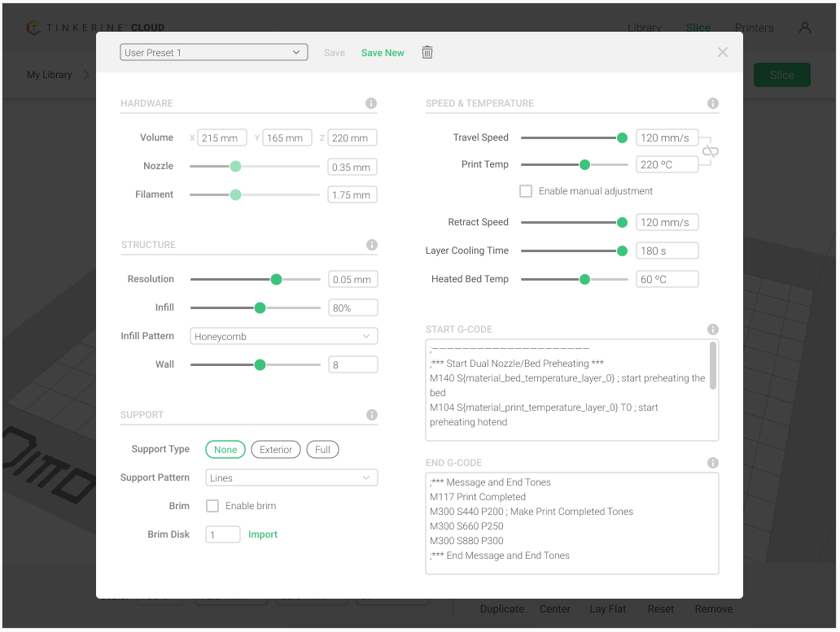Click the Travel Speed slider handle
Image resolution: width=840 pixels, height=632 pixels.
[x=622, y=138]
